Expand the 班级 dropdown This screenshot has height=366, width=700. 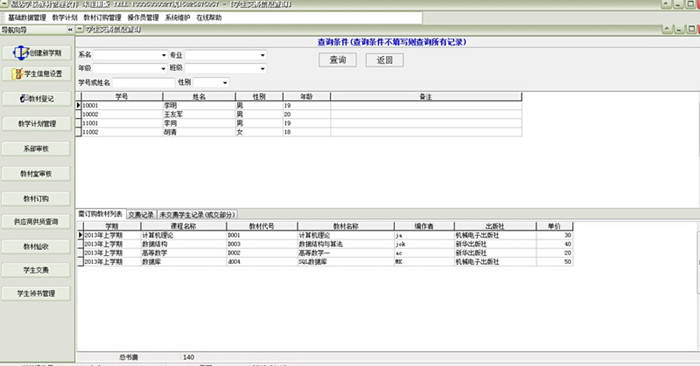262,68
